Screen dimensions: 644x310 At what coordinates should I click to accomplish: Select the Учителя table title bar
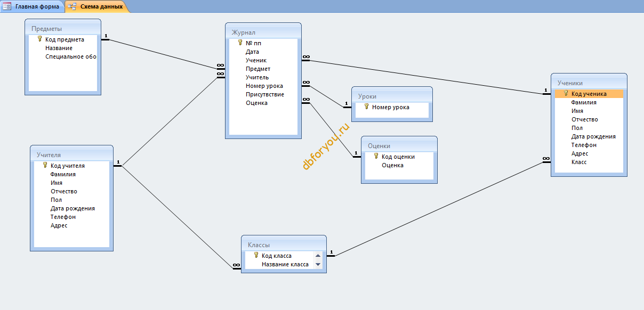[x=71, y=154]
